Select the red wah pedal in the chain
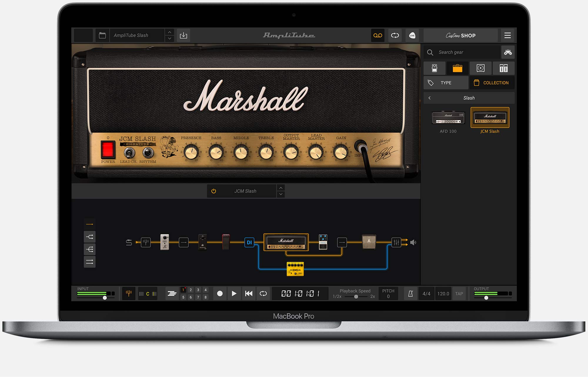588x377 pixels. pyautogui.click(x=226, y=242)
